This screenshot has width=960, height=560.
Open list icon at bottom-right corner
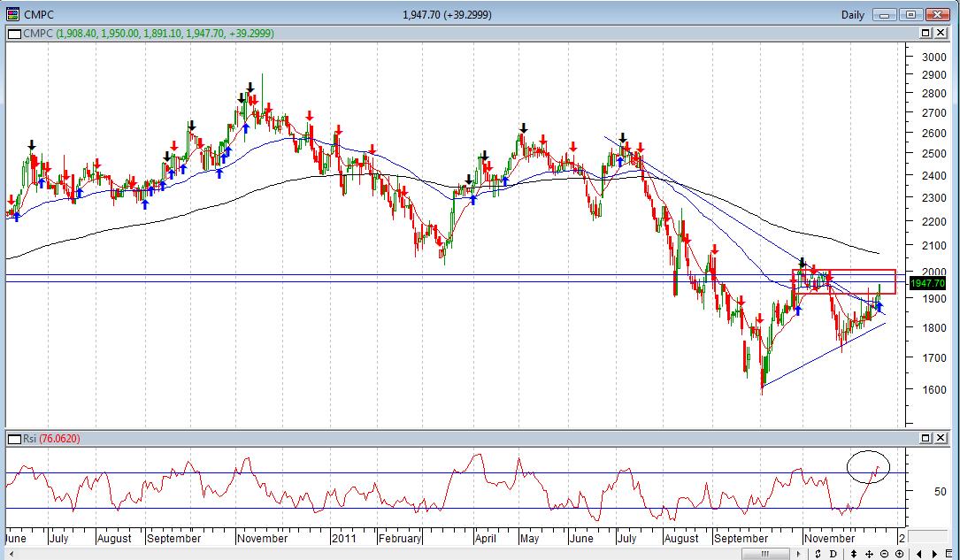pos(949,553)
